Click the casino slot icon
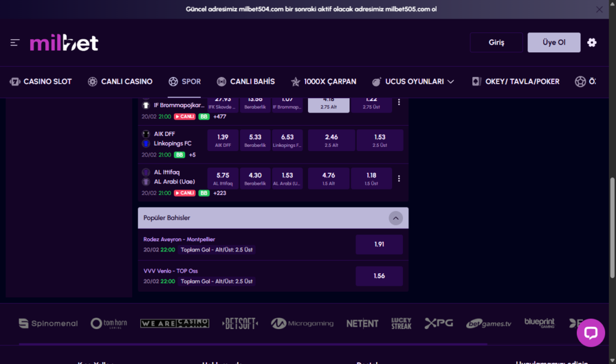The height and width of the screenshot is (364, 616). [x=15, y=82]
